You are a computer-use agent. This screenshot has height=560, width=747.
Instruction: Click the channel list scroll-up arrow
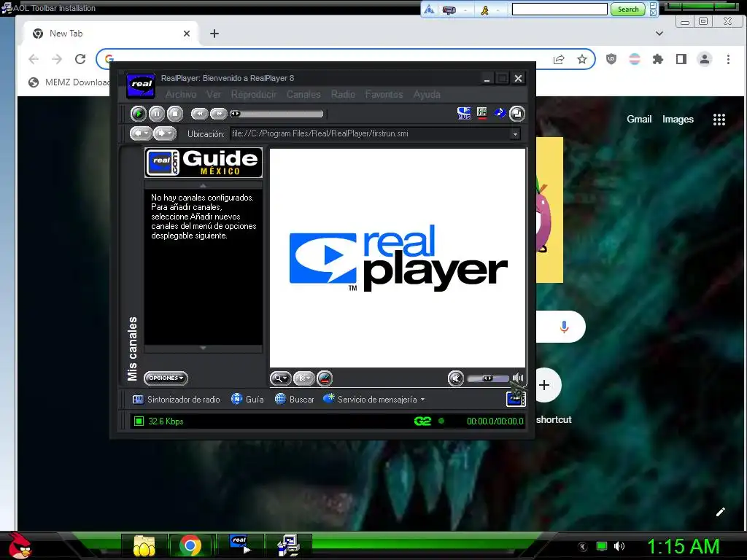coord(204,185)
